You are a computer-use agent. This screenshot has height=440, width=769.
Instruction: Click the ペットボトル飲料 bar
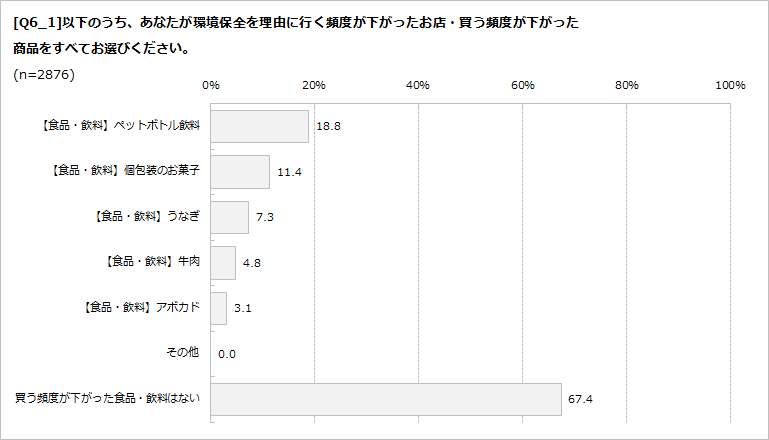(260, 126)
